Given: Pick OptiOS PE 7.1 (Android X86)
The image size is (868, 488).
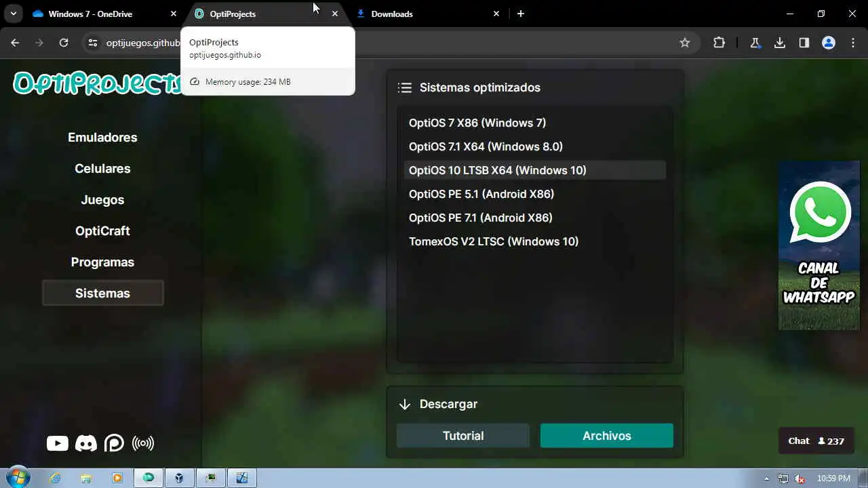Looking at the screenshot, I should click(534, 218).
